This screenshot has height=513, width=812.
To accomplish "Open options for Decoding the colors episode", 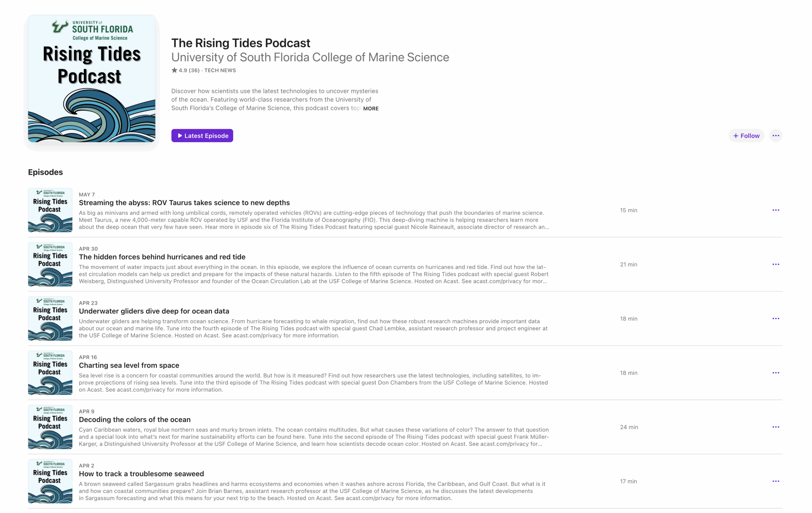I will tap(775, 427).
